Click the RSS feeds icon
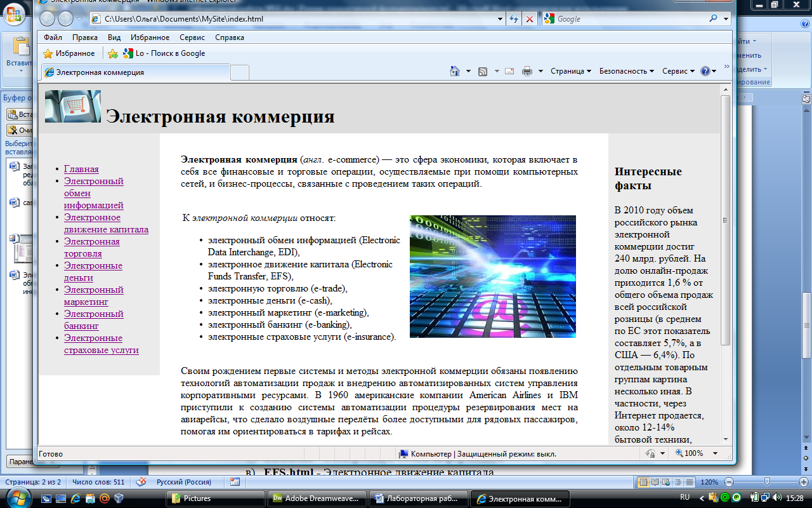The image size is (812, 508). [483, 71]
